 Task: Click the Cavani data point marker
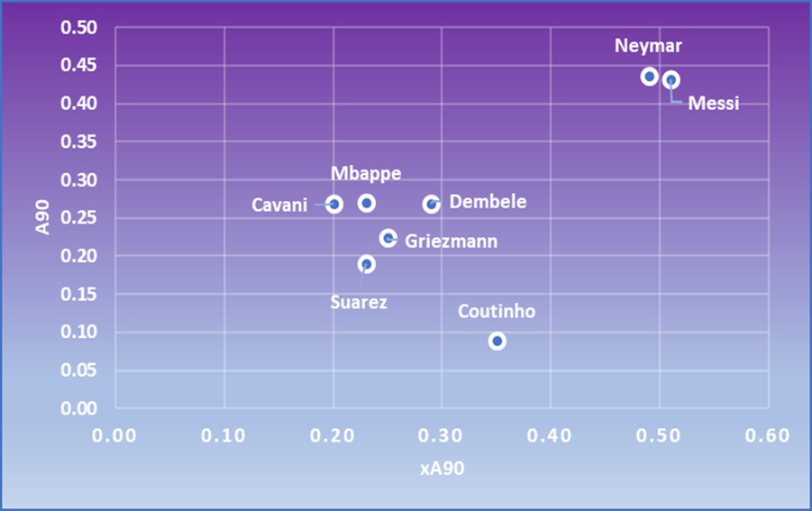tap(334, 205)
